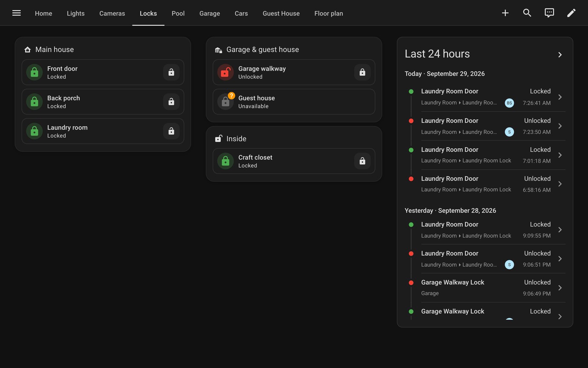The height and width of the screenshot is (368, 588).
Task: Click the pencil edit dashboard icon
Action: click(571, 13)
